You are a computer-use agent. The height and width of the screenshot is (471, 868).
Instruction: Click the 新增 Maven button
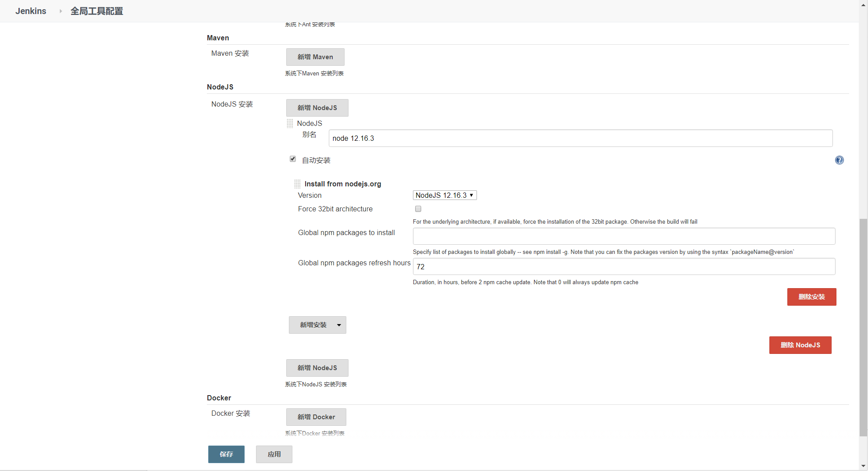(315, 57)
